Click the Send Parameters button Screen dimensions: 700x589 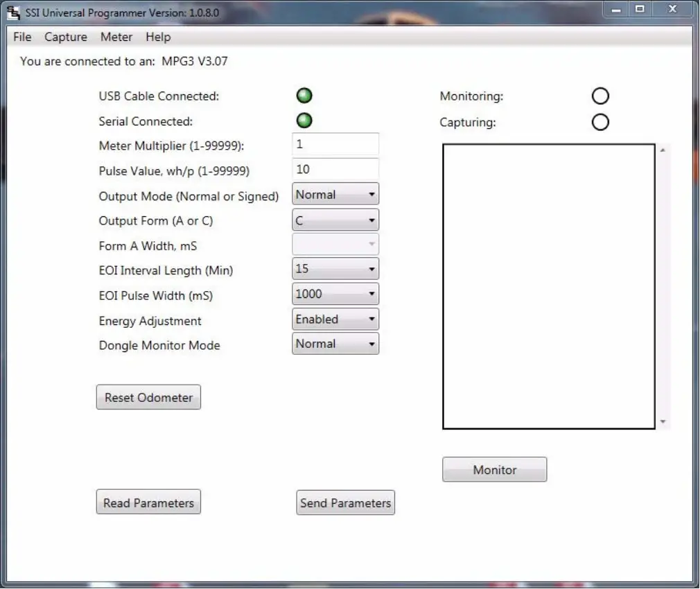tap(346, 503)
